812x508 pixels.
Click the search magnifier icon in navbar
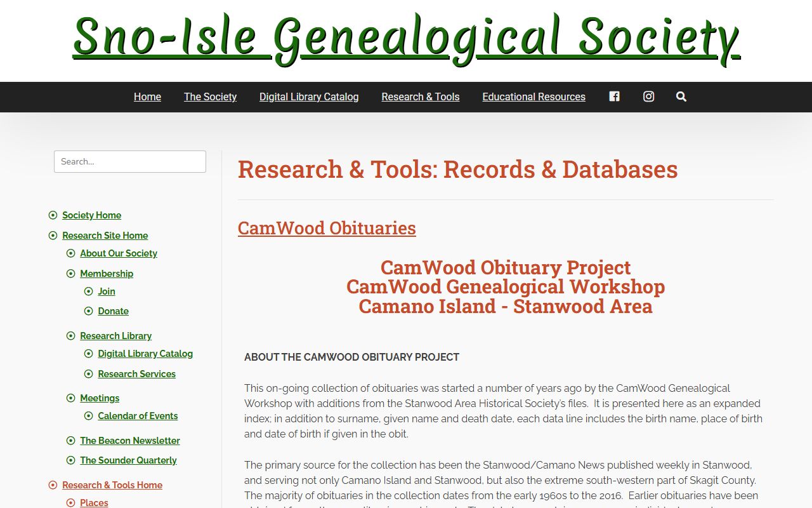click(x=681, y=97)
